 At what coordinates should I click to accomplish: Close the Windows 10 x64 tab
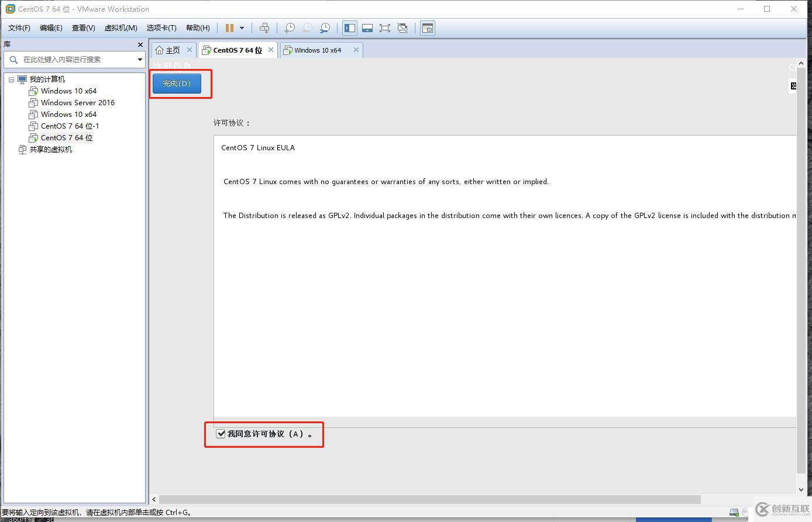point(356,50)
